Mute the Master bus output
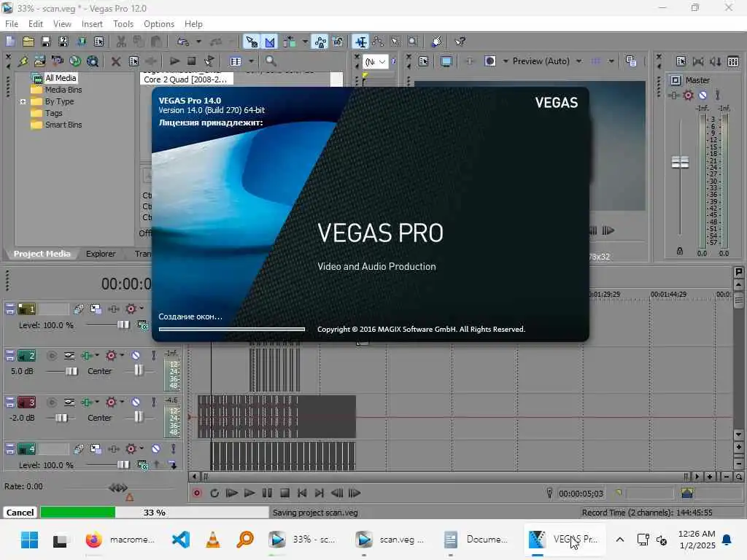The height and width of the screenshot is (560, 747). (x=703, y=96)
